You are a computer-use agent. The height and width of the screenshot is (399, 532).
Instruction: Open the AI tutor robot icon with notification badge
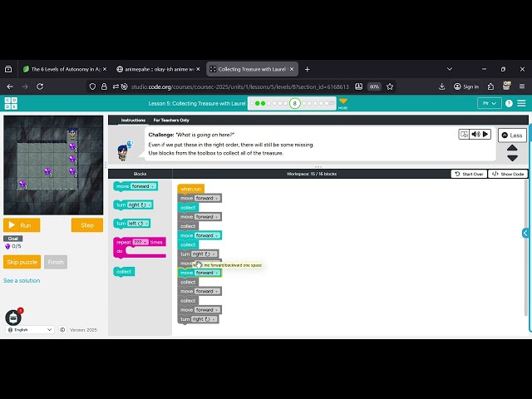(13, 317)
